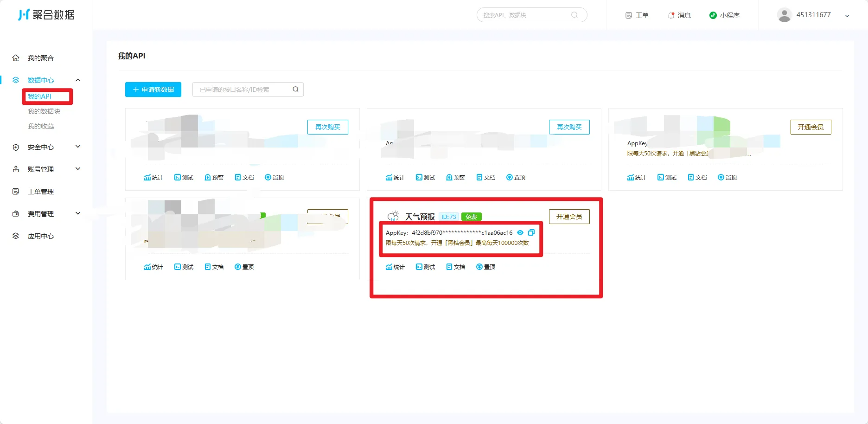868x424 pixels.
Task: Open 消息 notifications in the top bar
Action: 679,15
